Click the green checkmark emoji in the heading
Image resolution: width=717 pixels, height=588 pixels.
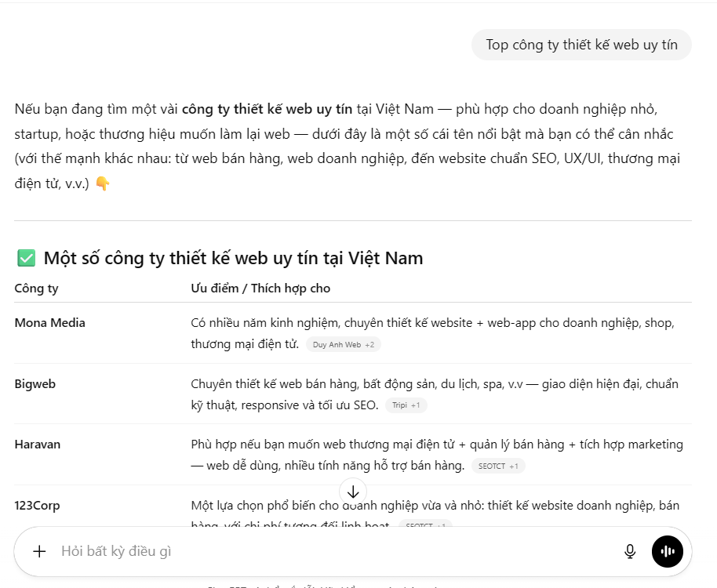pyautogui.click(x=26, y=258)
